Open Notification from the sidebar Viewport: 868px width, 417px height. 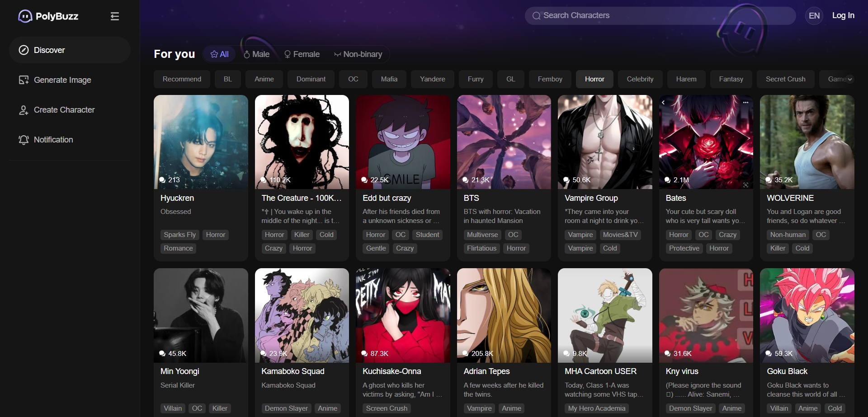70,140
